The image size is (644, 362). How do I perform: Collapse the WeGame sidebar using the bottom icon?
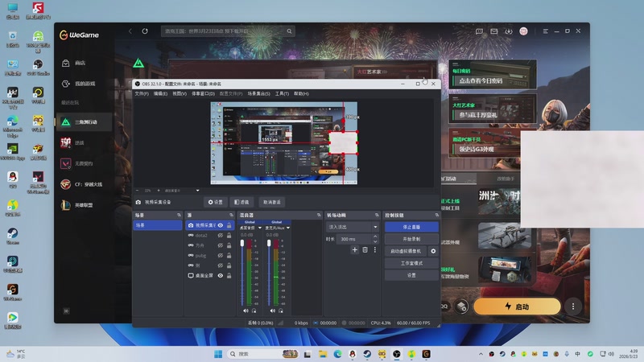[x=66, y=311]
